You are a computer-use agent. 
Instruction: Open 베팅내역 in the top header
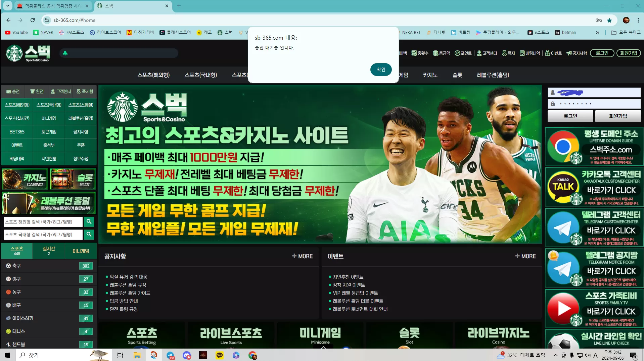click(x=530, y=53)
